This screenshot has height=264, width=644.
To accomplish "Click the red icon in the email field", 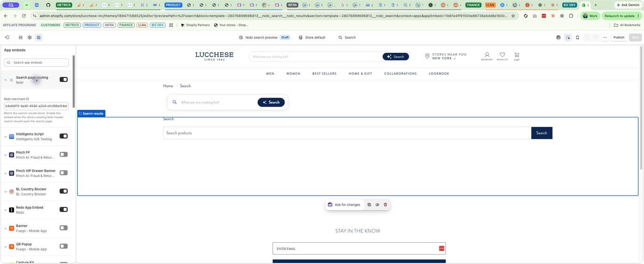I will [442, 248].
